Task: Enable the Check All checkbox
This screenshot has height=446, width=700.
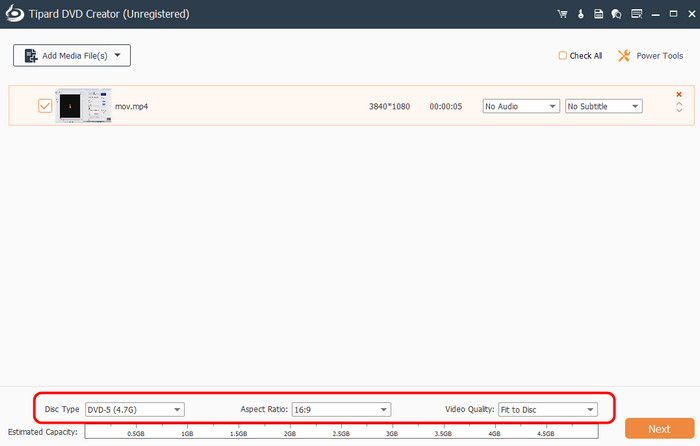Action: (x=562, y=55)
